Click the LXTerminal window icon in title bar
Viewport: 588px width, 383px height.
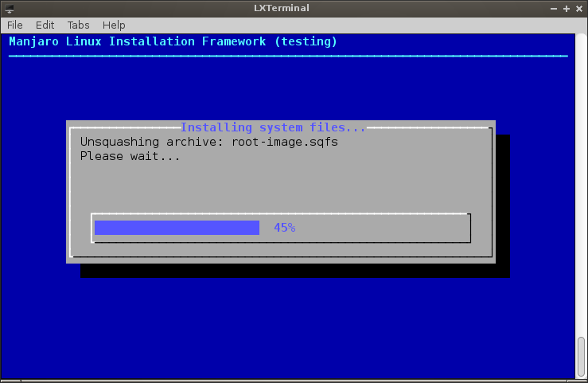click(x=10, y=8)
